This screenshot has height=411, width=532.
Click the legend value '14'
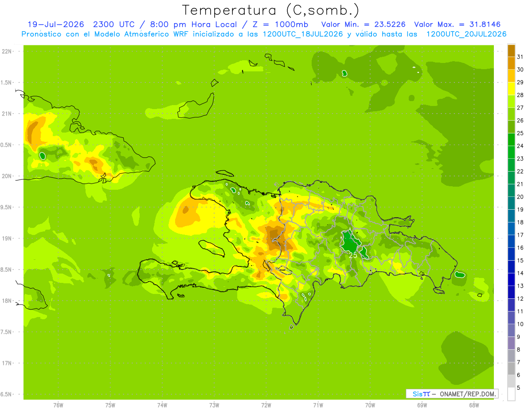520,273
